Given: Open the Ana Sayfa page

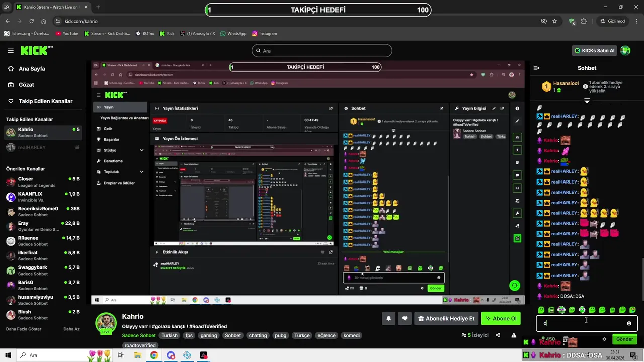Looking at the screenshot, I should pyautogui.click(x=32, y=69).
